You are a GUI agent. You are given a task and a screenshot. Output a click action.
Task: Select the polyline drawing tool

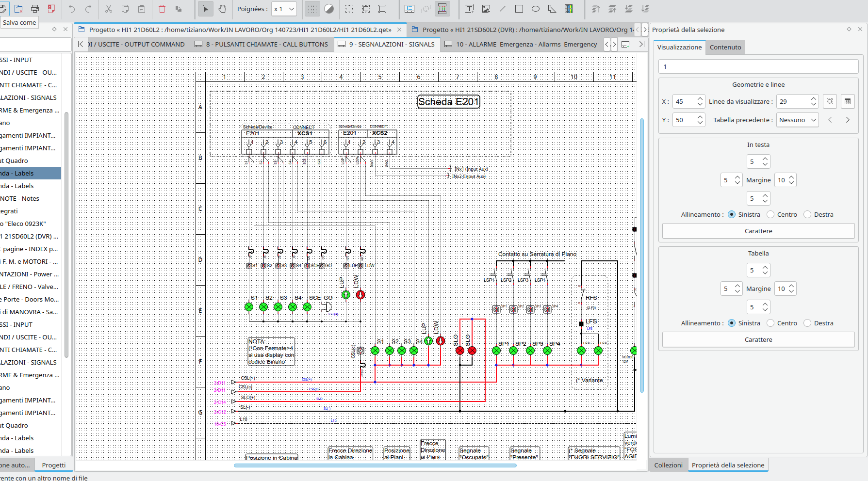click(552, 9)
